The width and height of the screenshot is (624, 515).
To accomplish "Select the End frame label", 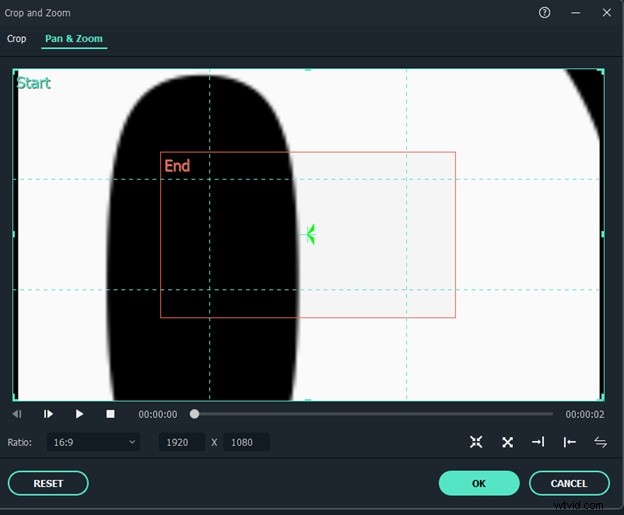I will click(177, 166).
